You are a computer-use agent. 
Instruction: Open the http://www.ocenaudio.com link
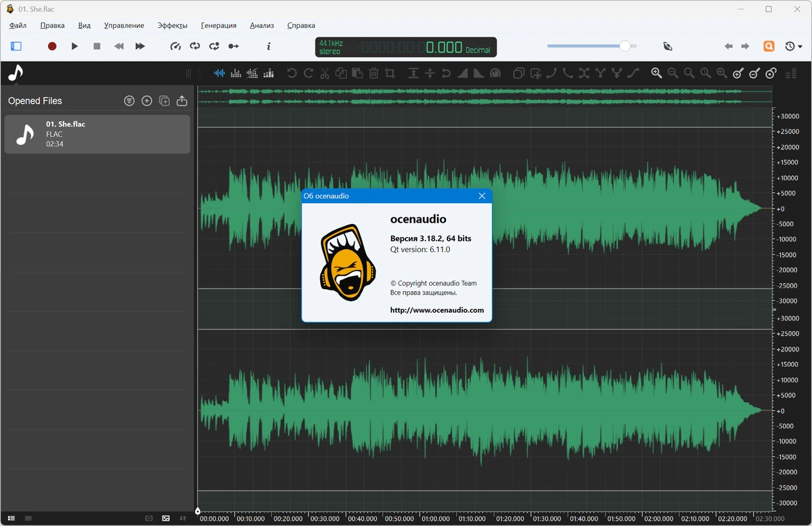pos(437,310)
